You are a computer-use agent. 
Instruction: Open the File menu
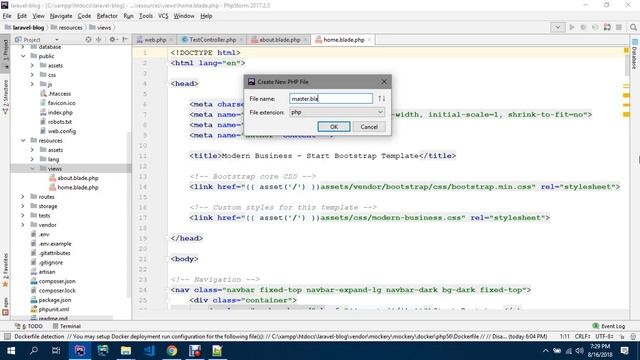pos(7,16)
